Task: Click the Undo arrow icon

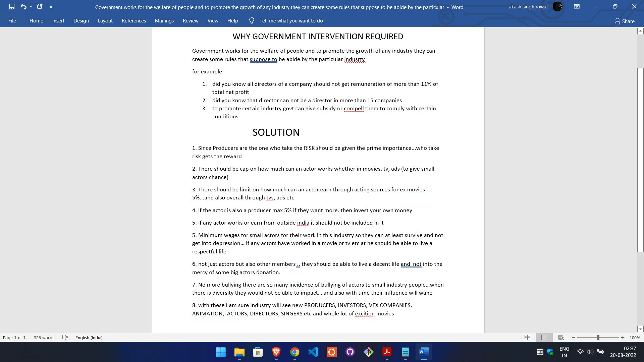Action: tap(23, 7)
